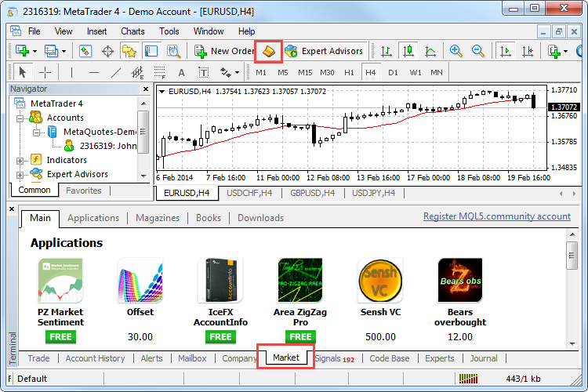Viewport: 588px width, 392px height.
Task: Open the Strategy Tester icon
Action: point(173,51)
